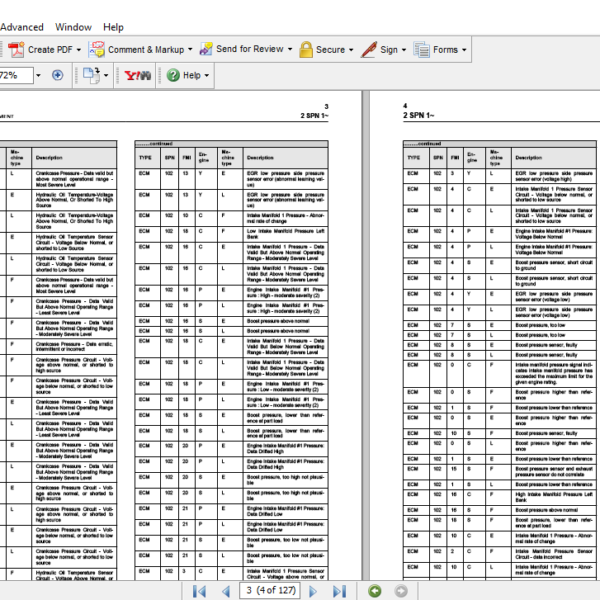Click the Send for Review label
Image resolution: width=600 pixels, height=600 pixels.
tap(250, 49)
